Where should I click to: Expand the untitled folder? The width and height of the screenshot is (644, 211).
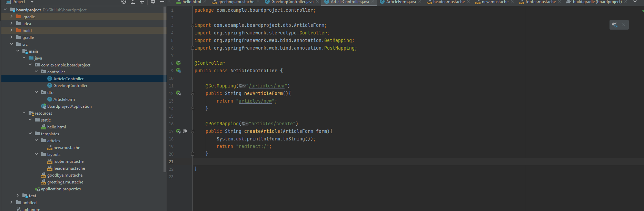point(11,202)
